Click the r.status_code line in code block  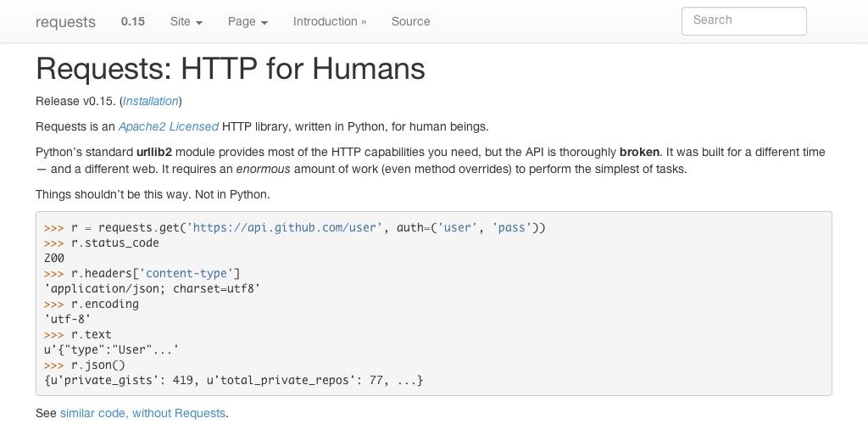click(114, 243)
